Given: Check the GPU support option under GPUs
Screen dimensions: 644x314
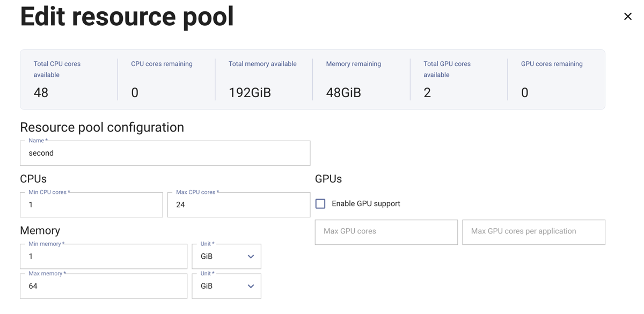Looking at the screenshot, I should [x=320, y=203].
